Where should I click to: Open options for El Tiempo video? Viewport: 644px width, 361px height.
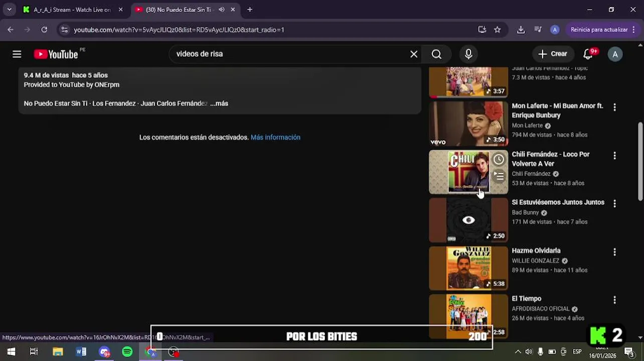point(614,300)
